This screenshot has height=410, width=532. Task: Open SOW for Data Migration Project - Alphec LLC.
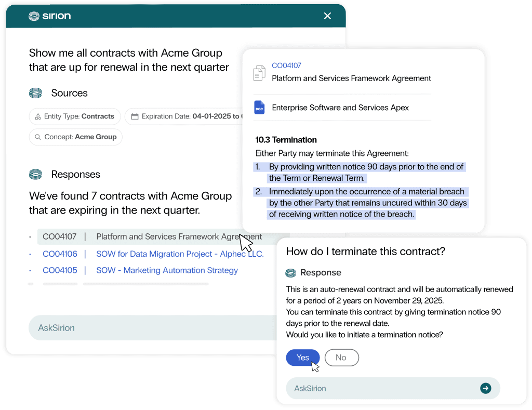[x=180, y=254]
